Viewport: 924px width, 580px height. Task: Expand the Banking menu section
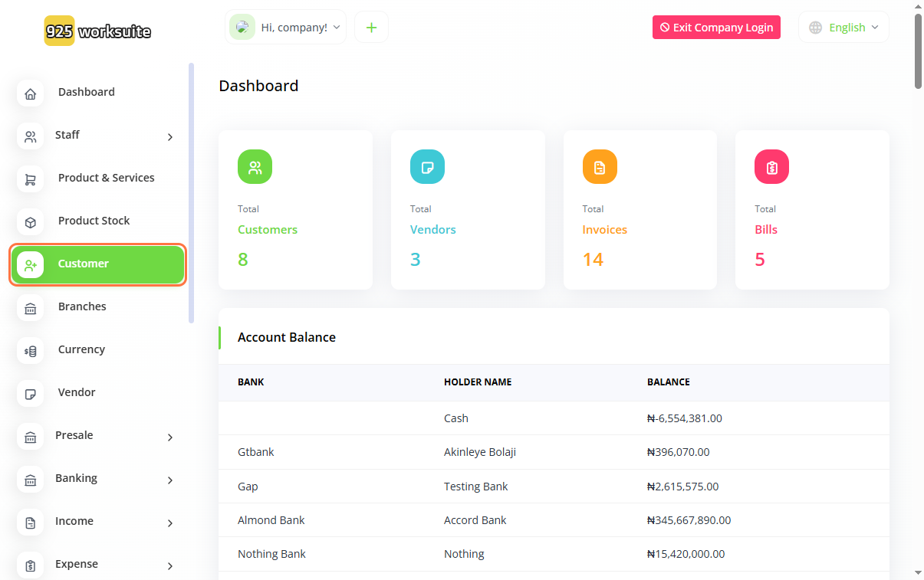point(169,480)
